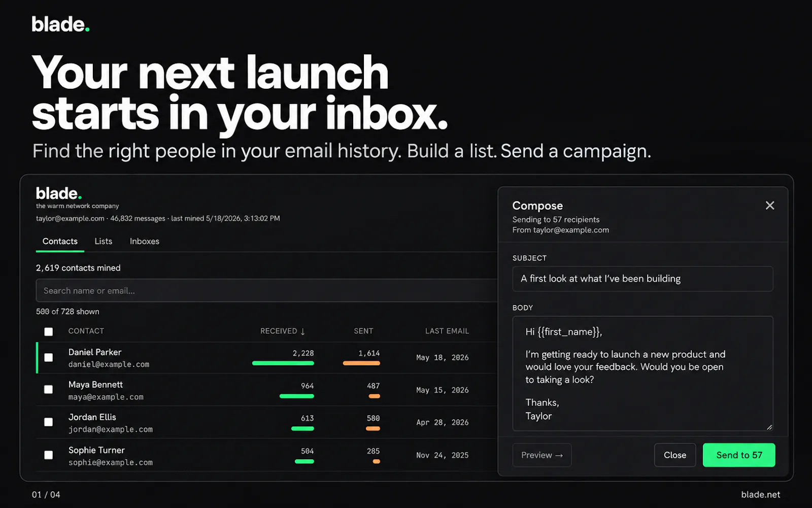Click the sophie@example.com email address
812x508 pixels.
click(111, 463)
